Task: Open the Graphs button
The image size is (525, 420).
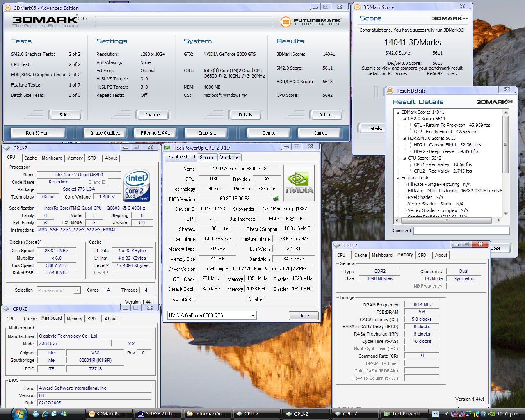Action: 207,133
